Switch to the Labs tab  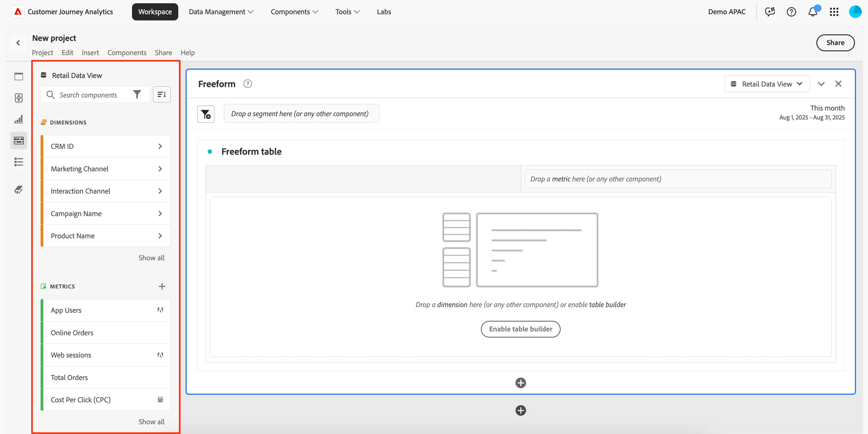(384, 12)
